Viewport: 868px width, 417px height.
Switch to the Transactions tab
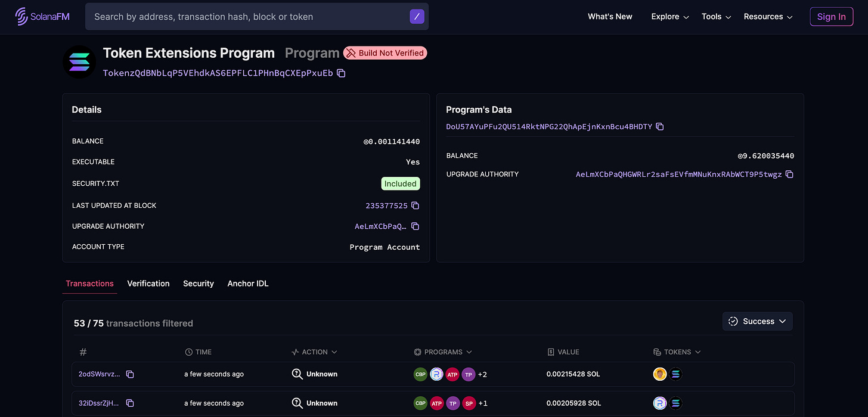(89, 284)
